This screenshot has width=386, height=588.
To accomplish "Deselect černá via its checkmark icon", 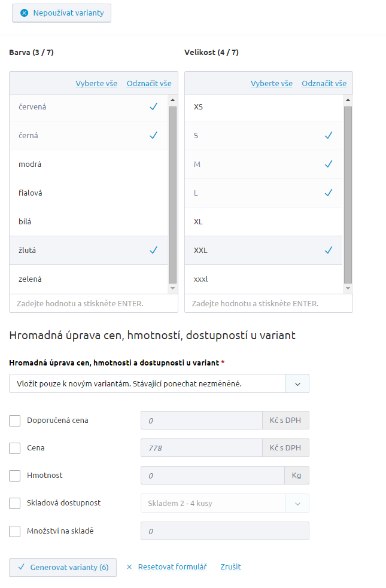I will coord(153,135).
